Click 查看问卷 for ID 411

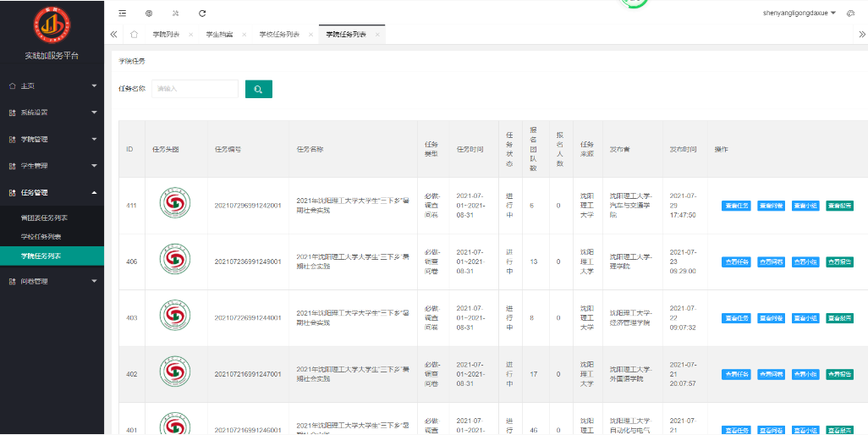(x=771, y=206)
